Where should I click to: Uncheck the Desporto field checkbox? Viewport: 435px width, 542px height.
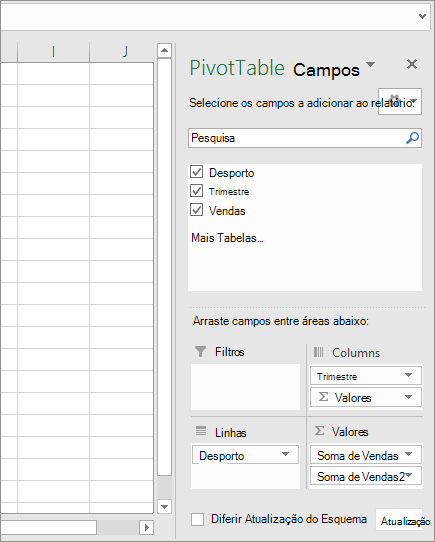(x=196, y=172)
